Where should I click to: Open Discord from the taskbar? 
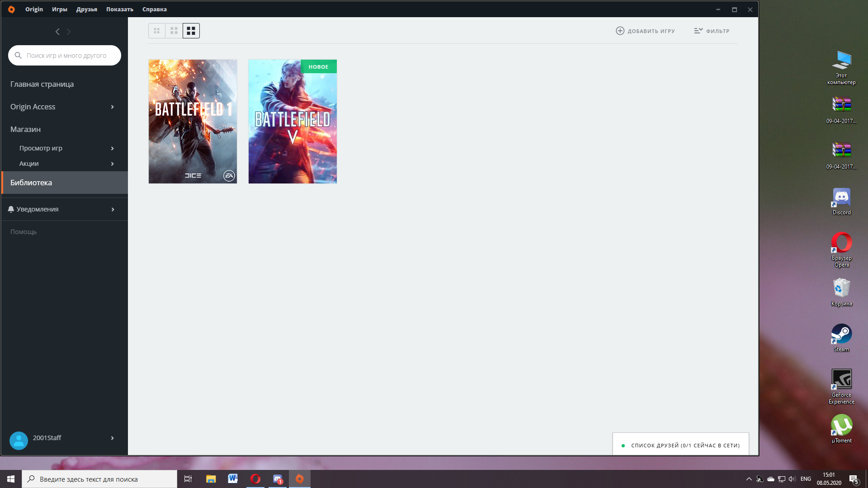(x=278, y=479)
